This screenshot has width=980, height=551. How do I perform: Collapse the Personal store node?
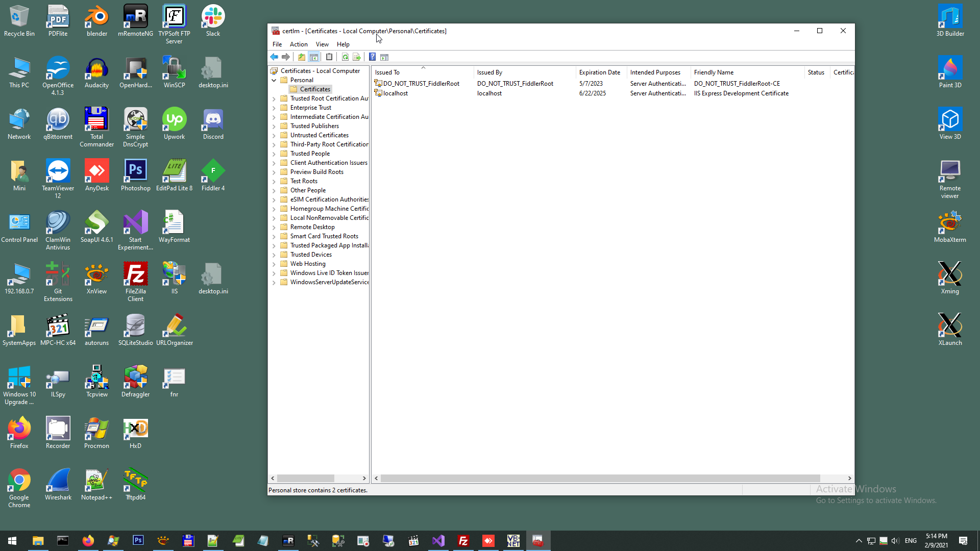click(274, 80)
